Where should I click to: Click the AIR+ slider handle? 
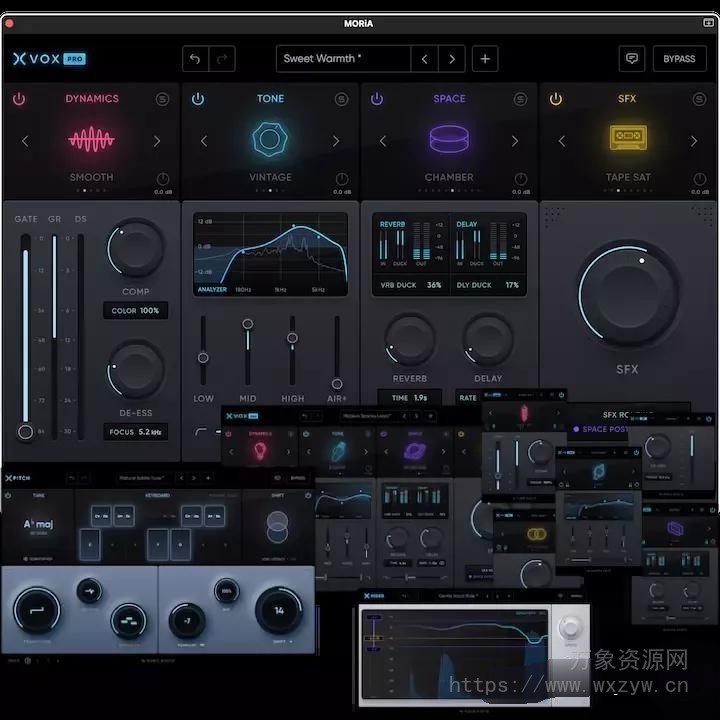click(337, 383)
